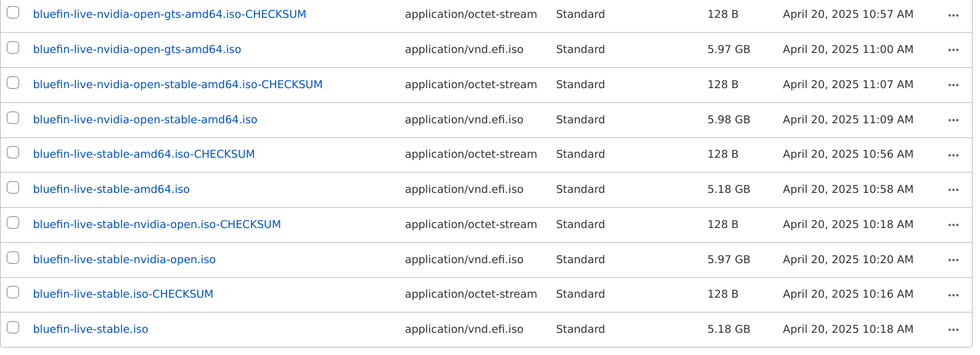
Task: Open three-dot menu for bluefin-live-stable.iso-CHECKSUM
Action: pos(953,295)
